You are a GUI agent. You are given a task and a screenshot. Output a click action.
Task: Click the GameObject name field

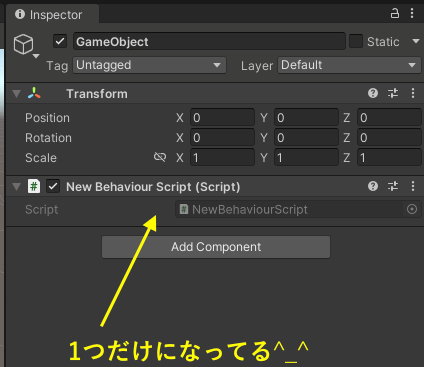pos(209,42)
